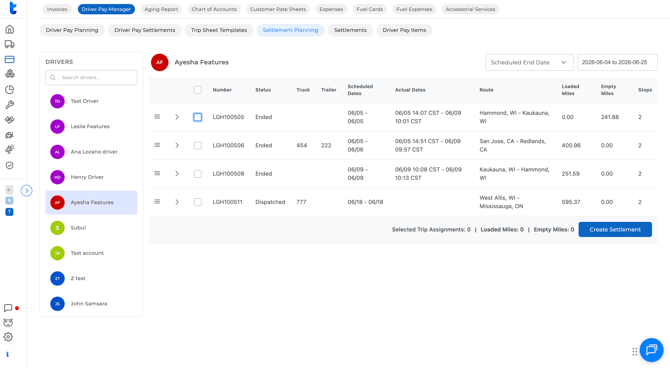670x368 pixels.
Task: Click drag handle for trip LGH100506
Action: pyautogui.click(x=157, y=145)
